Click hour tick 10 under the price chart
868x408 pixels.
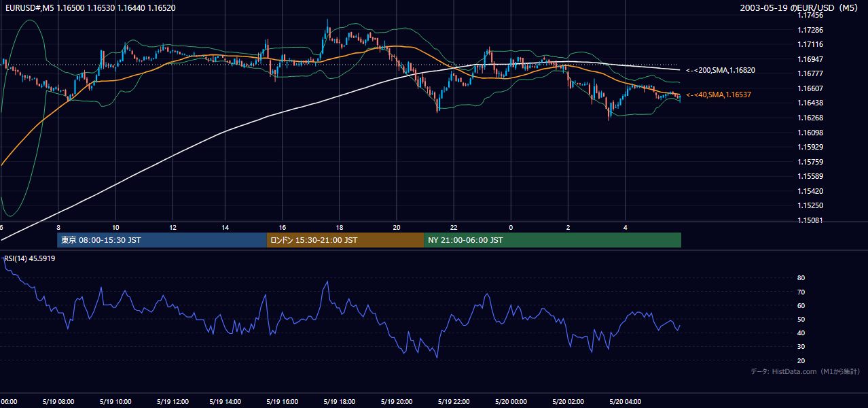[x=115, y=228]
